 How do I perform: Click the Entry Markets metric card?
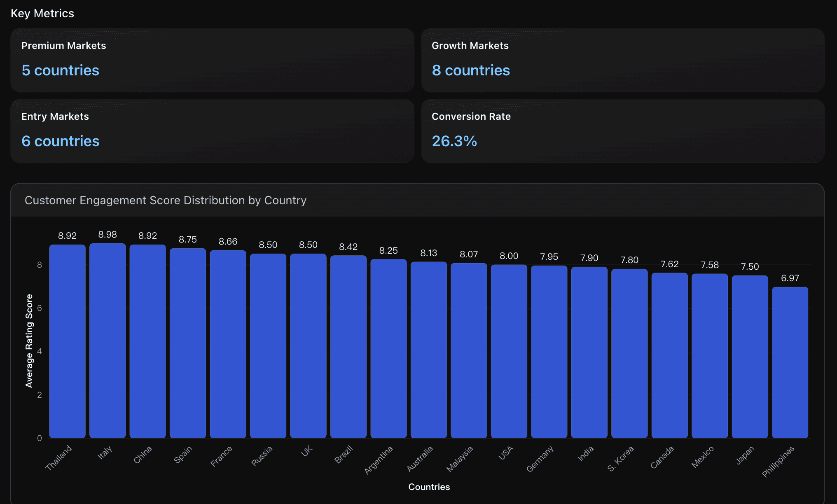click(x=212, y=131)
